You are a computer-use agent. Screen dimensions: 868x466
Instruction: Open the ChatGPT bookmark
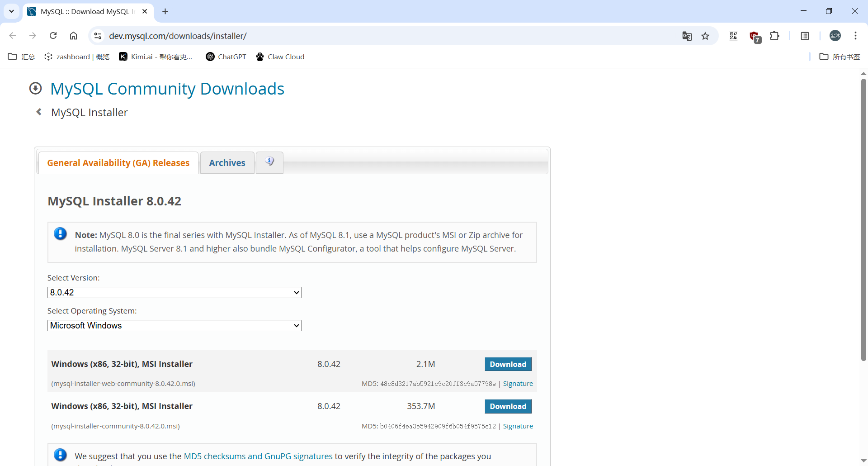click(x=226, y=57)
